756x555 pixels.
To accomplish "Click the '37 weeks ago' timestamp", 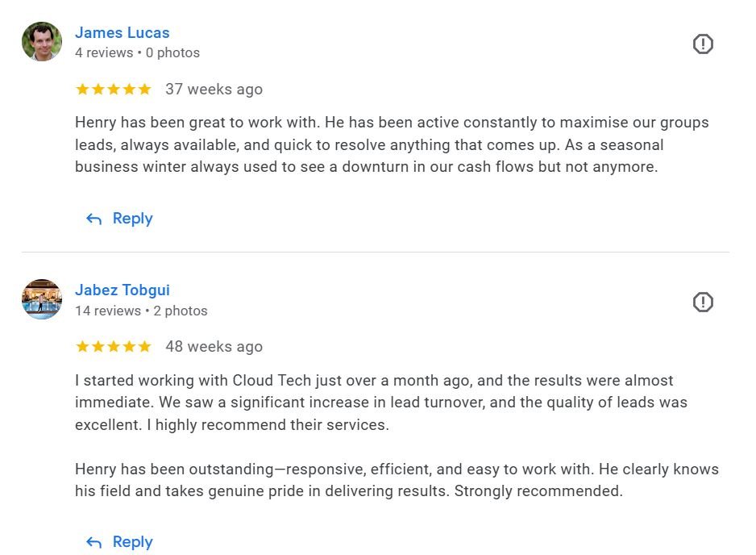I will pyautogui.click(x=214, y=90).
